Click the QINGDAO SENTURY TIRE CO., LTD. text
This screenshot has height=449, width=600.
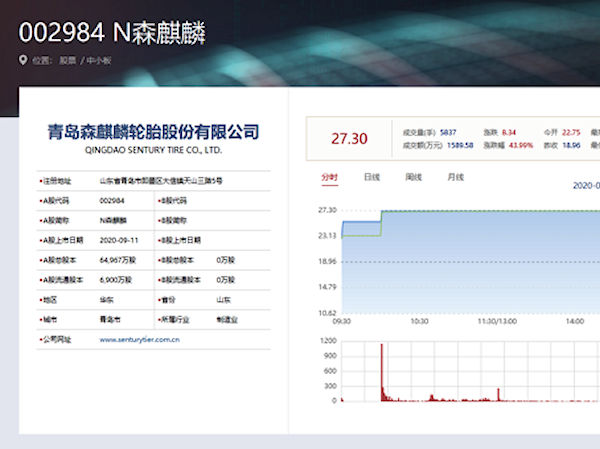(153, 150)
